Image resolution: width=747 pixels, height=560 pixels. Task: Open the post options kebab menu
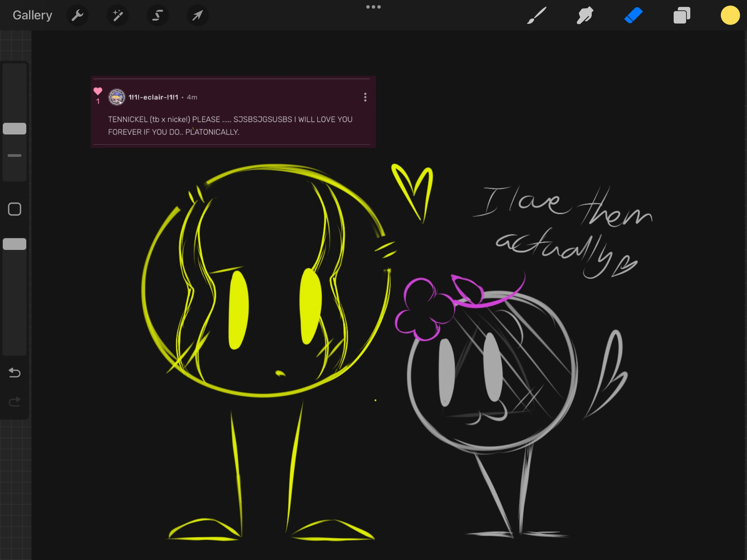[366, 97]
